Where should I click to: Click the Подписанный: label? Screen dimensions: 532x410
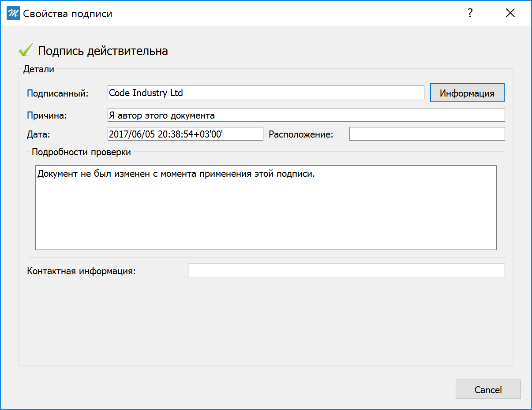tap(58, 93)
